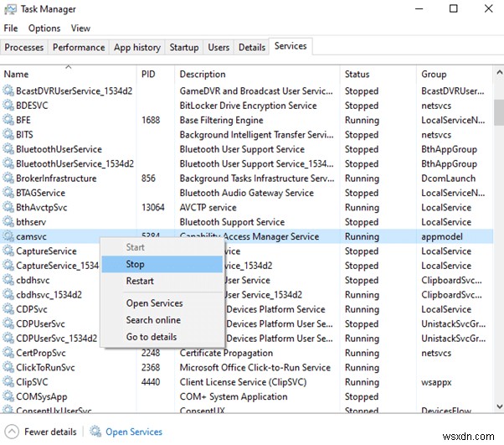This screenshot has height=445, width=504.
Task: Click the Fewer details button
Action: 41,432
